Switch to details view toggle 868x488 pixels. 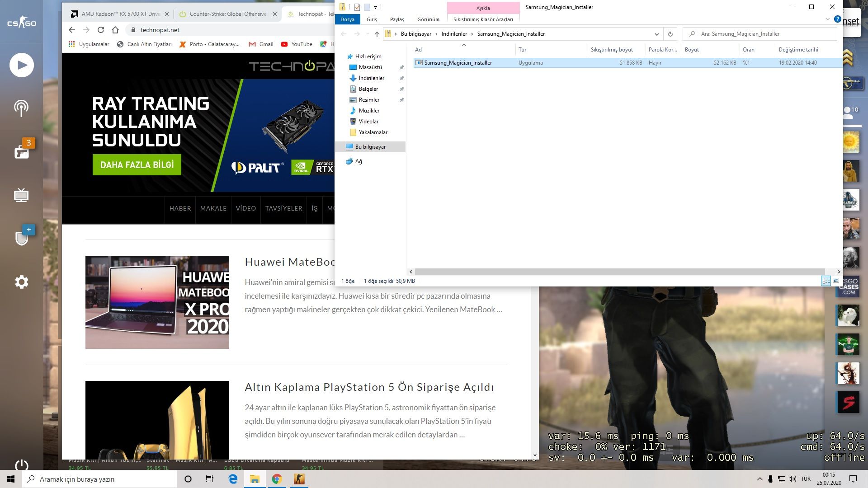[826, 281]
